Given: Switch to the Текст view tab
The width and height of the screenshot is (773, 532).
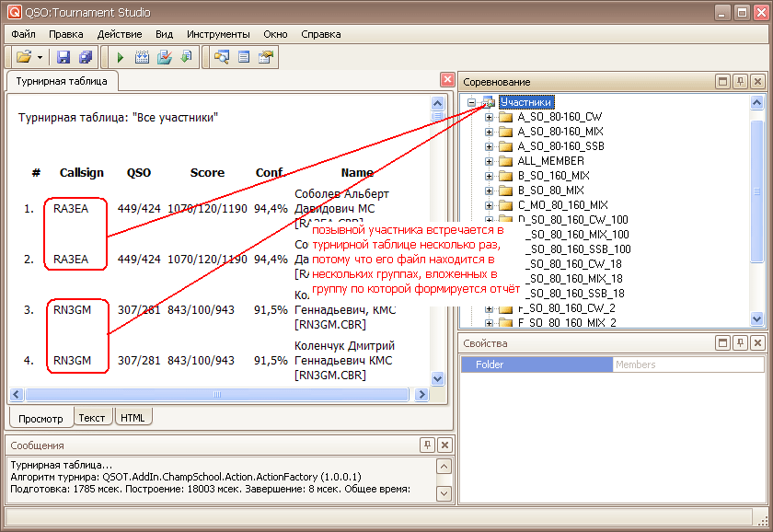Looking at the screenshot, I should point(91,418).
